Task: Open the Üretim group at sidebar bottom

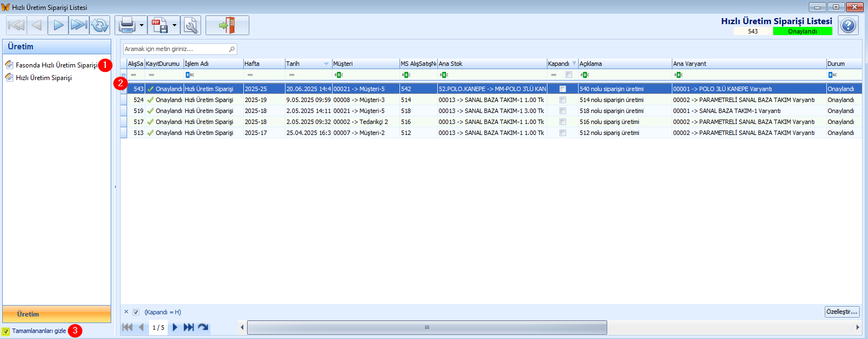Action: 56,314
